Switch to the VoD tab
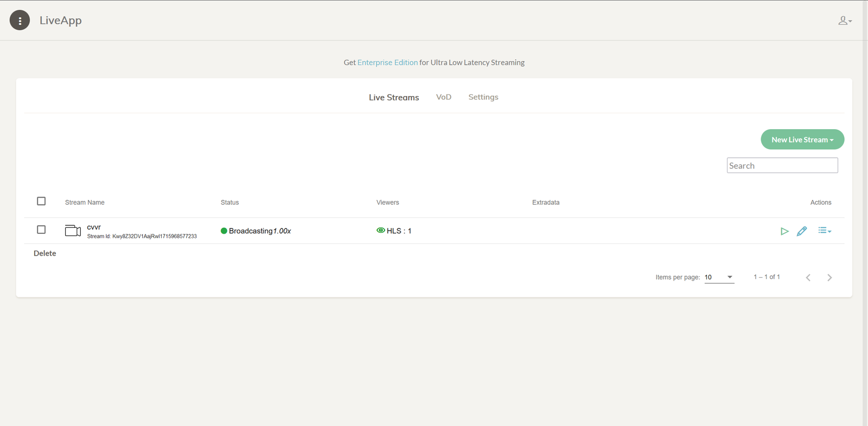The height and width of the screenshot is (426, 868). coord(443,97)
